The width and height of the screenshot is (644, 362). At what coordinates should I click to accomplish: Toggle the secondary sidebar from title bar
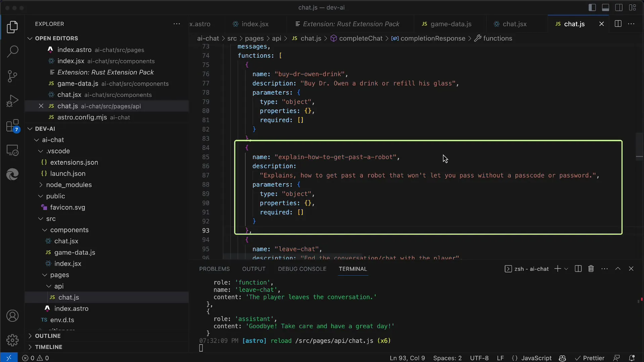[x=619, y=7]
